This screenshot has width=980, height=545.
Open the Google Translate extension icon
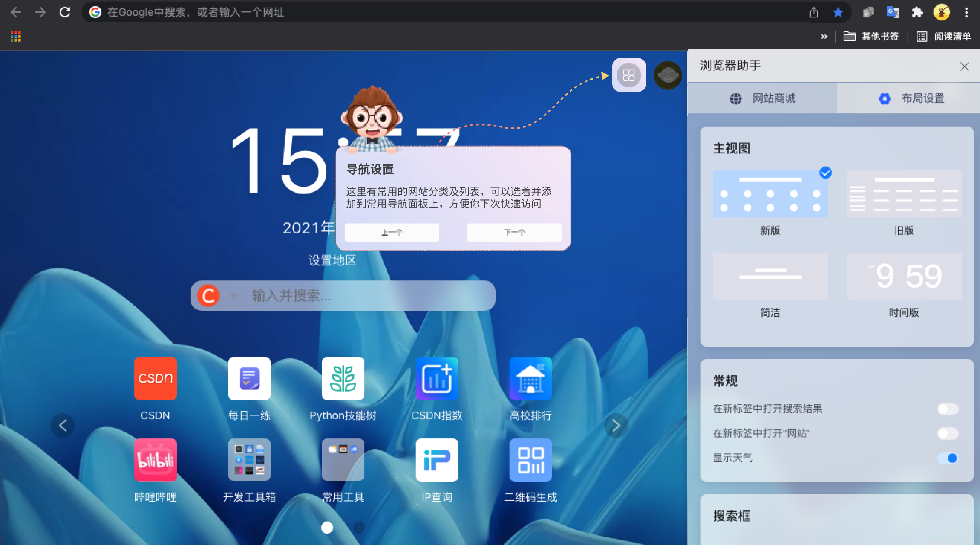(x=893, y=12)
